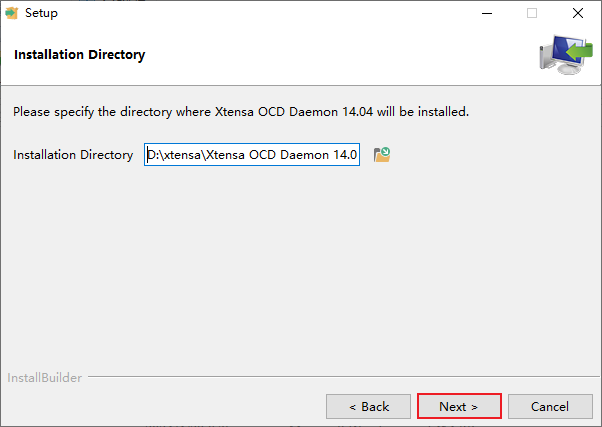The image size is (602, 427).
Task: Go back with the Back button
Action: (x=369, y=406)
